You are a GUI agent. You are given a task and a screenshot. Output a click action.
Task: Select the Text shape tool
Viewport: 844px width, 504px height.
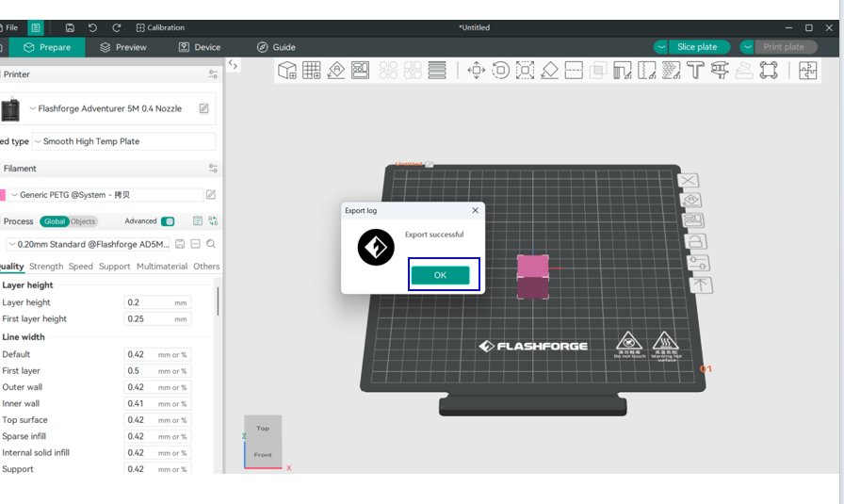point(695,71)
